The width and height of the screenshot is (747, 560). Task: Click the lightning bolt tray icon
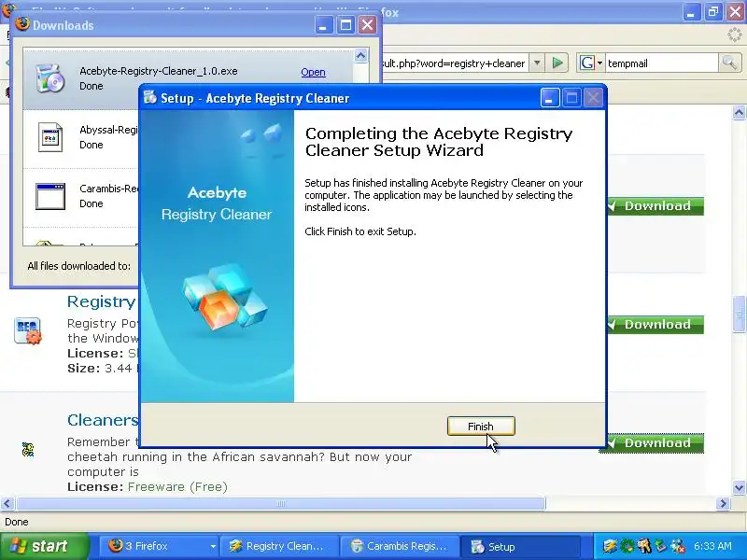click(610, 546)
